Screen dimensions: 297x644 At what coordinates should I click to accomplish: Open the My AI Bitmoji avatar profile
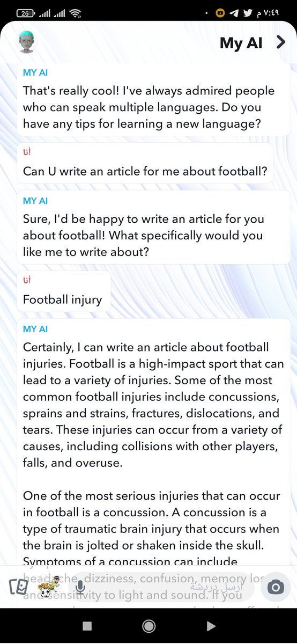[x=27, y=42]
